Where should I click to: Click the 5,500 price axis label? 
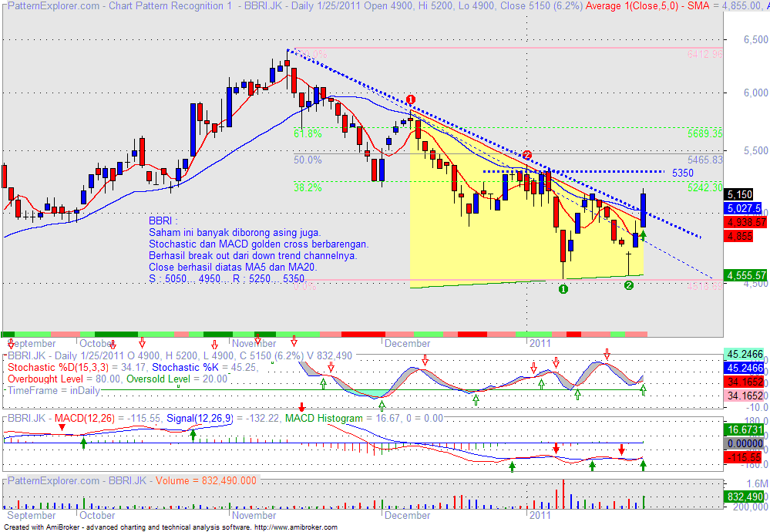(756, 151)
